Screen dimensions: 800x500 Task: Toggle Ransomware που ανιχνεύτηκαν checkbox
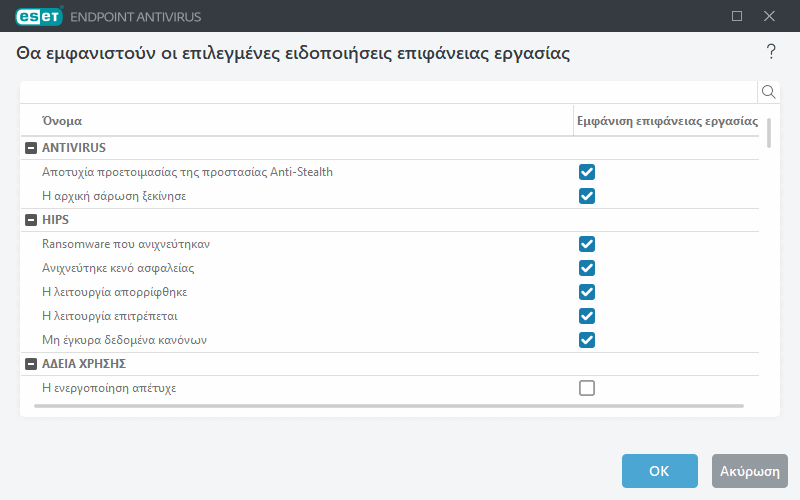(587, 244)
